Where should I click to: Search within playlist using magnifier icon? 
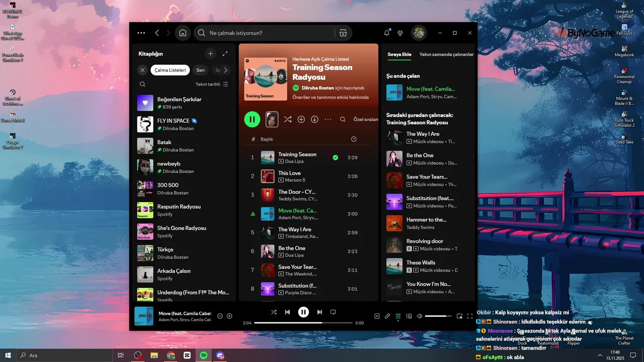343,119
